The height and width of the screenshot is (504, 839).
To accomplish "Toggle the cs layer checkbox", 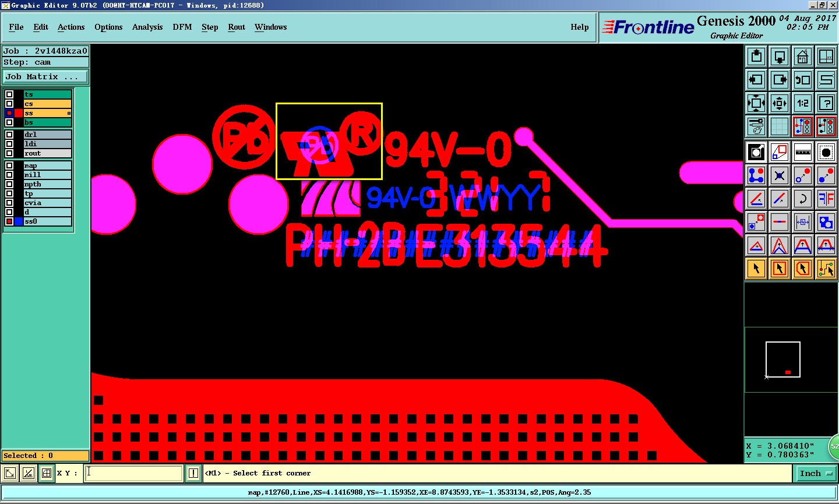I will point(9,104).
